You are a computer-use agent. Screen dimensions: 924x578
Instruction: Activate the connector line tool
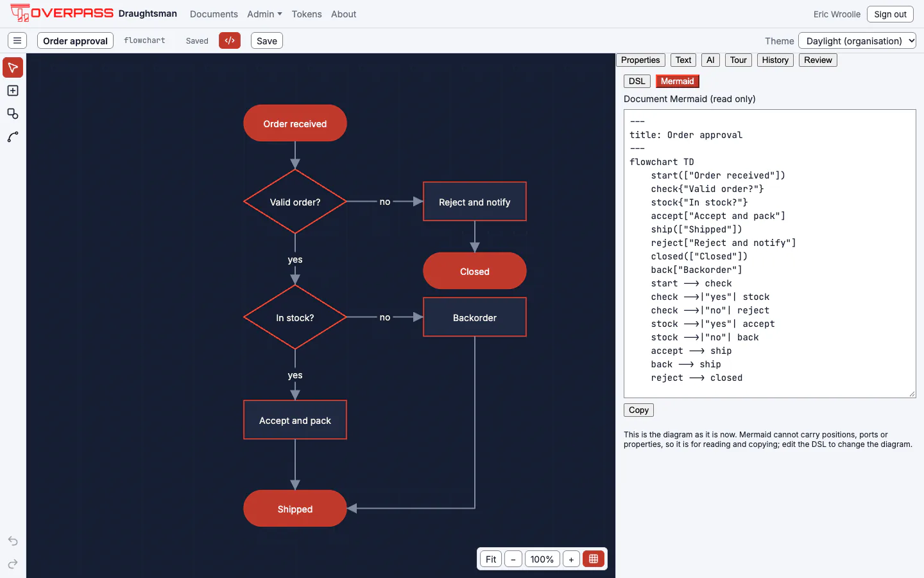(13, 137)
